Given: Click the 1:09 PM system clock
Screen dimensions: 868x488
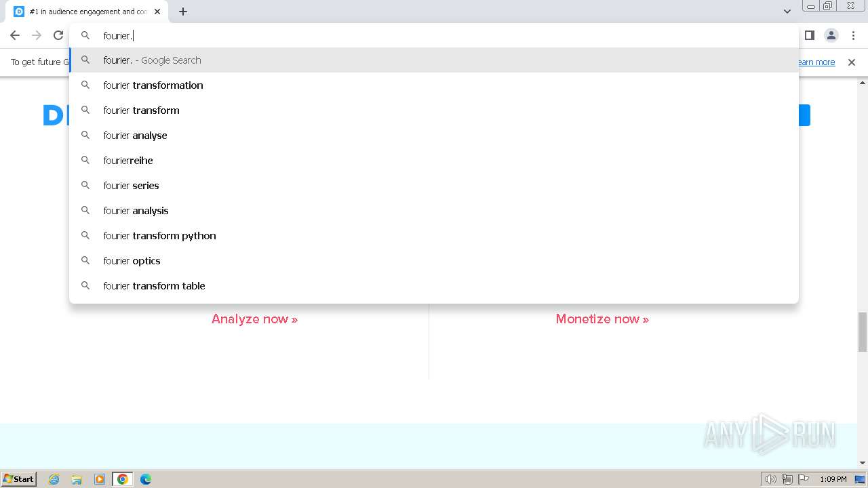Looking at the screenshot, I should pos(833,479).
